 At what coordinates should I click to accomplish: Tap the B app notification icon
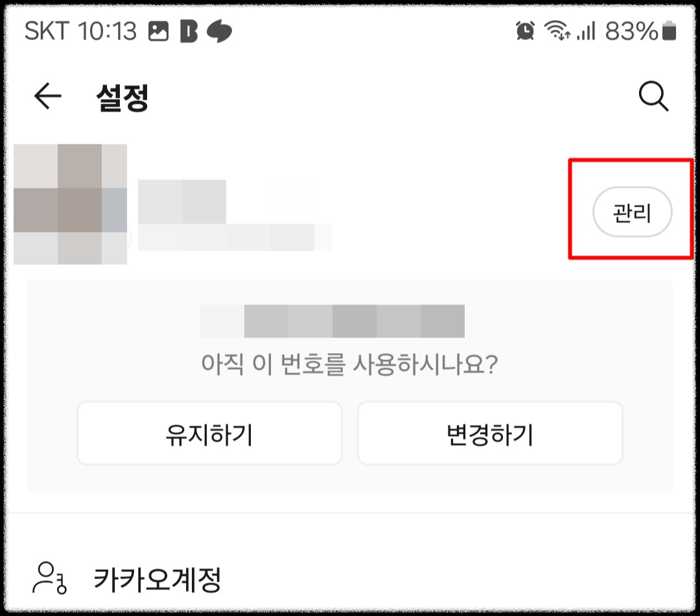pos(189,31)
